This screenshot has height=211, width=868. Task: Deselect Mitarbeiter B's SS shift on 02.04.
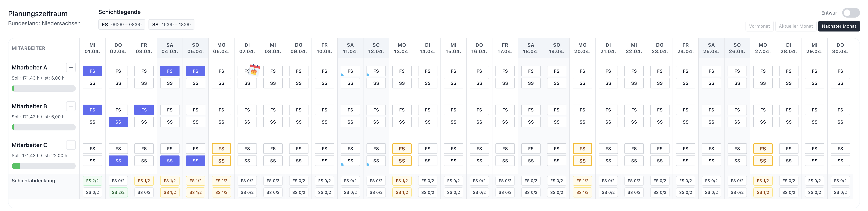[x=118, y=122]
